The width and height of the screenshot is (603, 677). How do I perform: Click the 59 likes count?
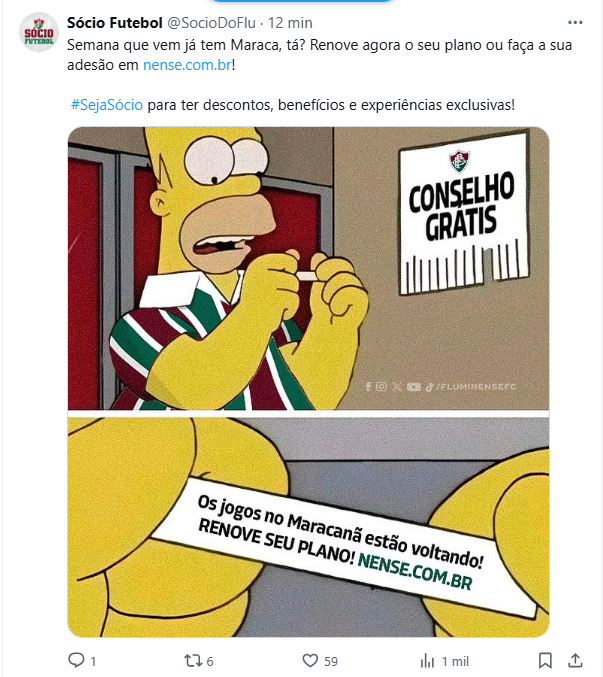coord(331,661)
